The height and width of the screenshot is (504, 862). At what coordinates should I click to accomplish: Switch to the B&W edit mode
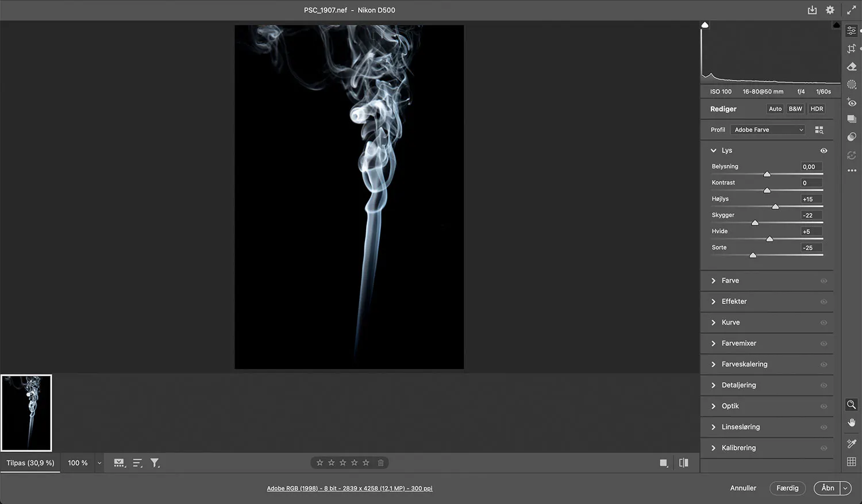click(x=795, y=109)
